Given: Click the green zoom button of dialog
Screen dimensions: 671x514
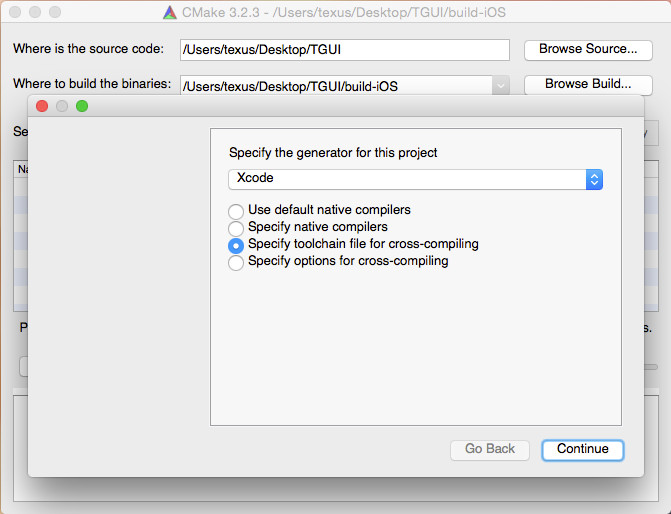Looking at the screenshot, I should coord(82,106).
